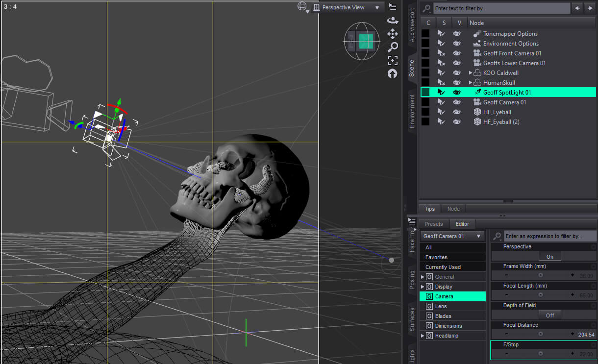
Task: Click the HF_Eyeball cube icon
Action: coord(477,112)
